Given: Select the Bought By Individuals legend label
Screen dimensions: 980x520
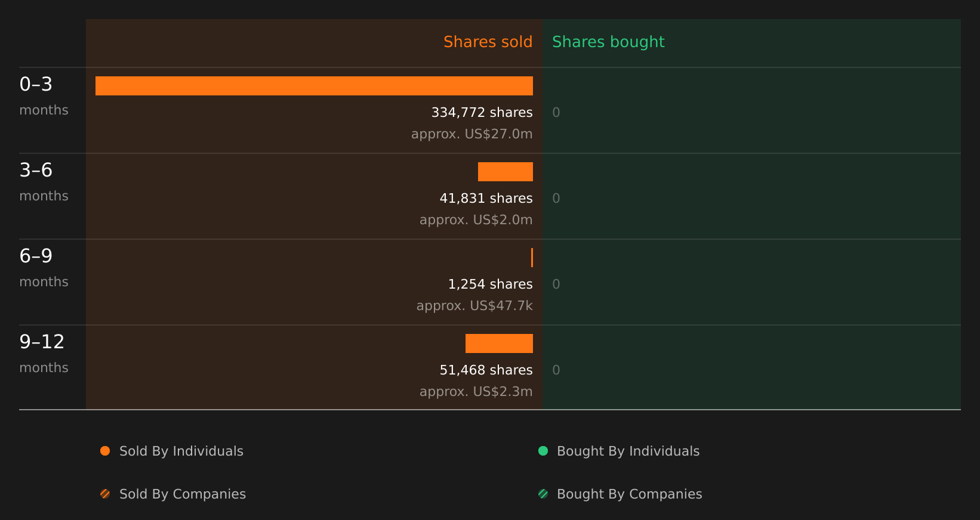Looking at the screenshot, I should click(x=628, y=451).
